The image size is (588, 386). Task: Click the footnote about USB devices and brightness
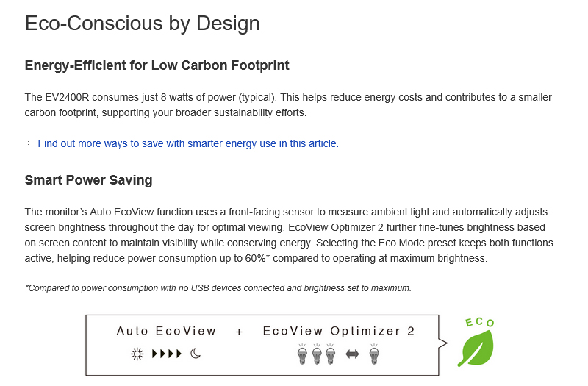point(218,287)
